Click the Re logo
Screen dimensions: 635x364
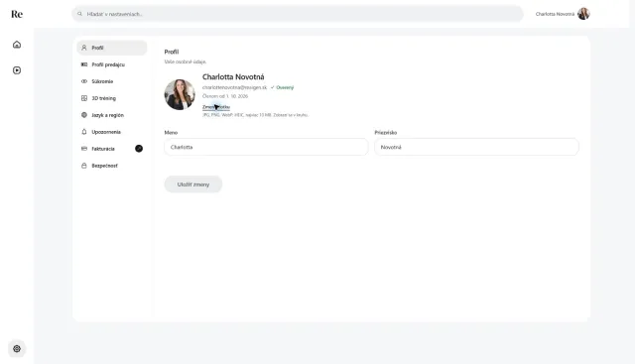point(17,14)
